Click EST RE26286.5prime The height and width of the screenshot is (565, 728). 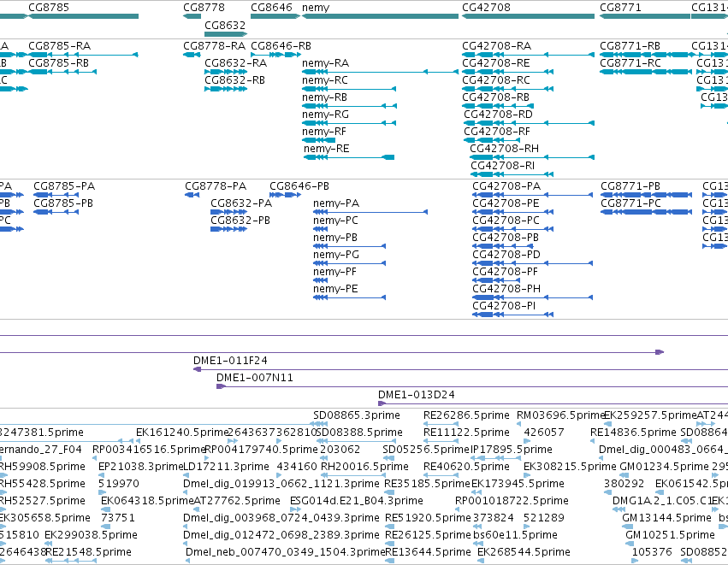pyautogui.click(x=466, y=415)
